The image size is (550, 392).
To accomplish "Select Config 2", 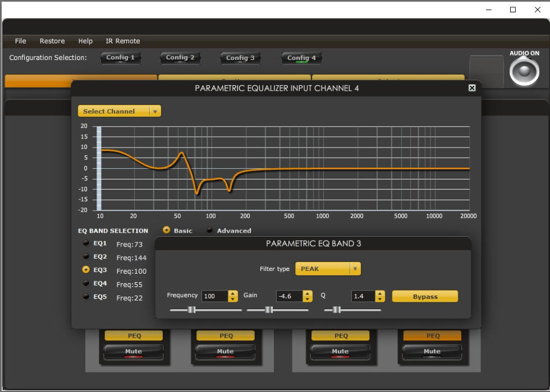I will tap(180, 58).
